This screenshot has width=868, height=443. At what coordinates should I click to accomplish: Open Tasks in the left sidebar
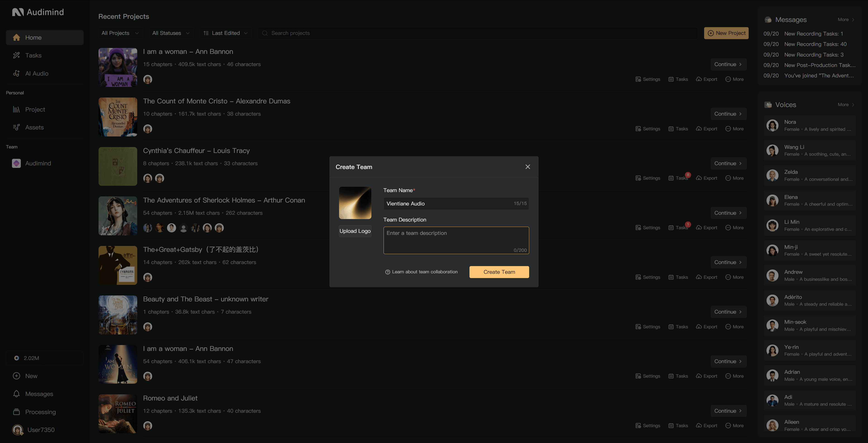(45, 55)
